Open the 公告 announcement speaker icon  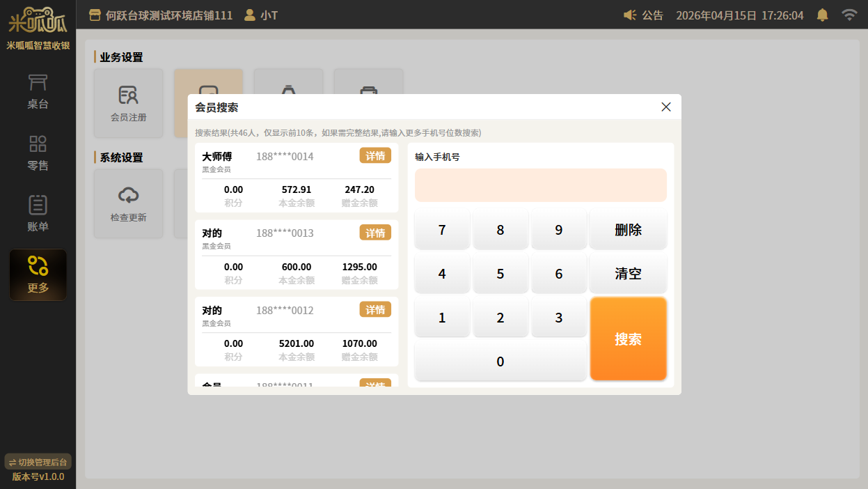pyautogui.click(x=630, y=15)
